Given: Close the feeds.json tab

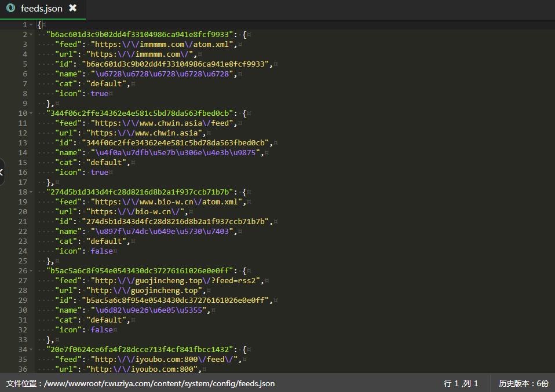Looking at the screenshot, I should [x=72, y=8].
